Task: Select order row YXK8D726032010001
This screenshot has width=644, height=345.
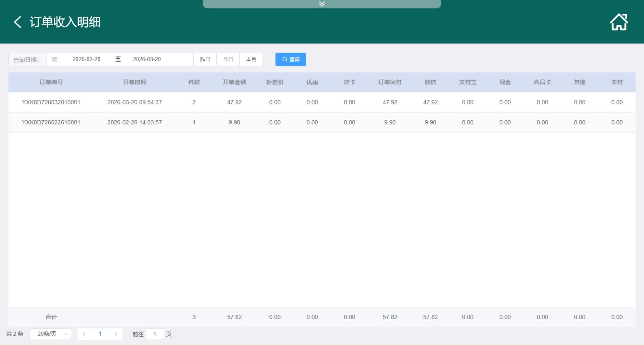Action: coord(51,102)
